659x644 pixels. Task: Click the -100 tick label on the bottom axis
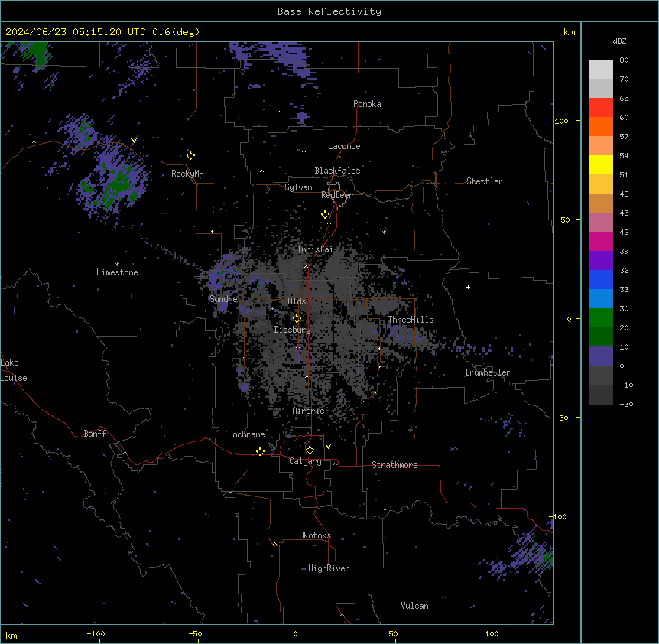[x=96, y=633]
